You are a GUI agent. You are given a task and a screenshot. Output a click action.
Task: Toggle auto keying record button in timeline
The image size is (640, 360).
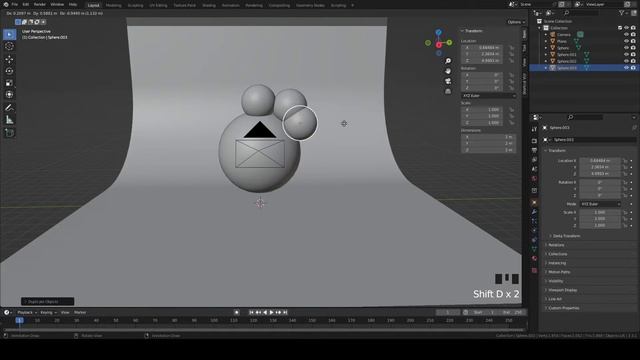click(x=237, y=312)
